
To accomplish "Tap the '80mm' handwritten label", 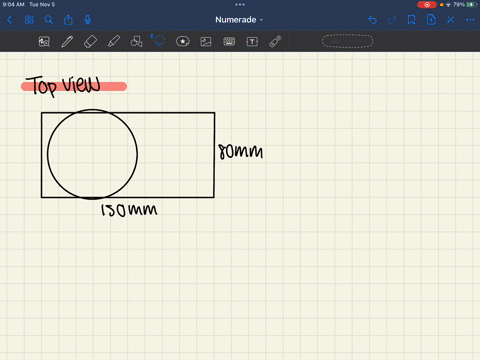I will 240,152.
